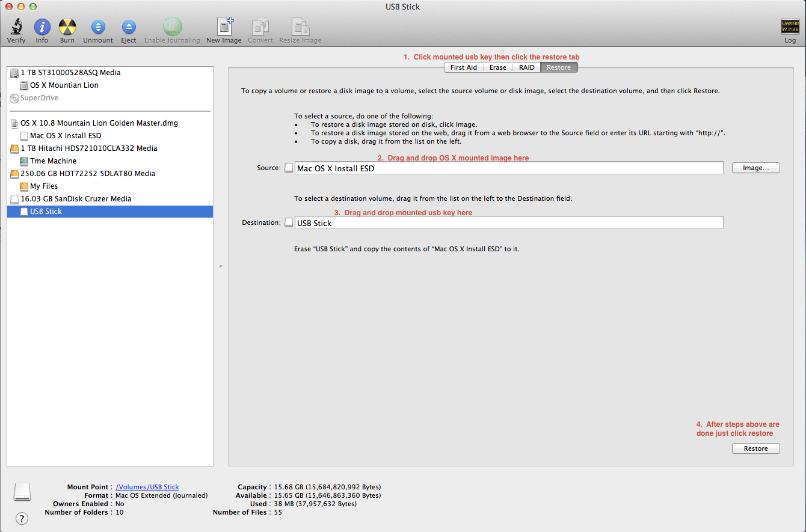
Task: Select the OS X Mountian Lion volume
Action: [110, 85]
